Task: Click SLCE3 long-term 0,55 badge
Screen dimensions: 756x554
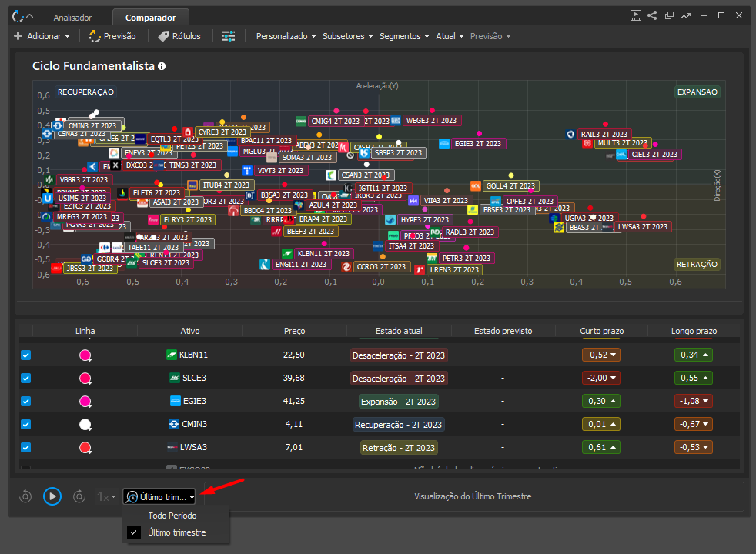Action: [694, 378]
